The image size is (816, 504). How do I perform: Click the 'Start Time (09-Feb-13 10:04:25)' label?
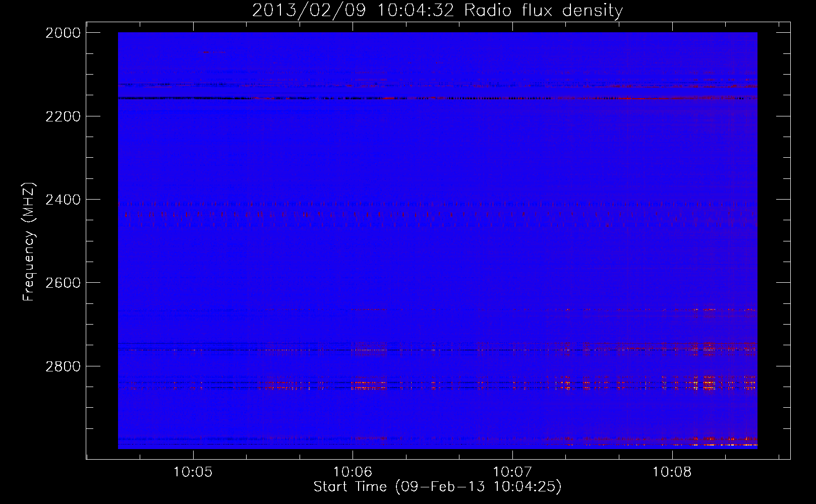point(438,487)
